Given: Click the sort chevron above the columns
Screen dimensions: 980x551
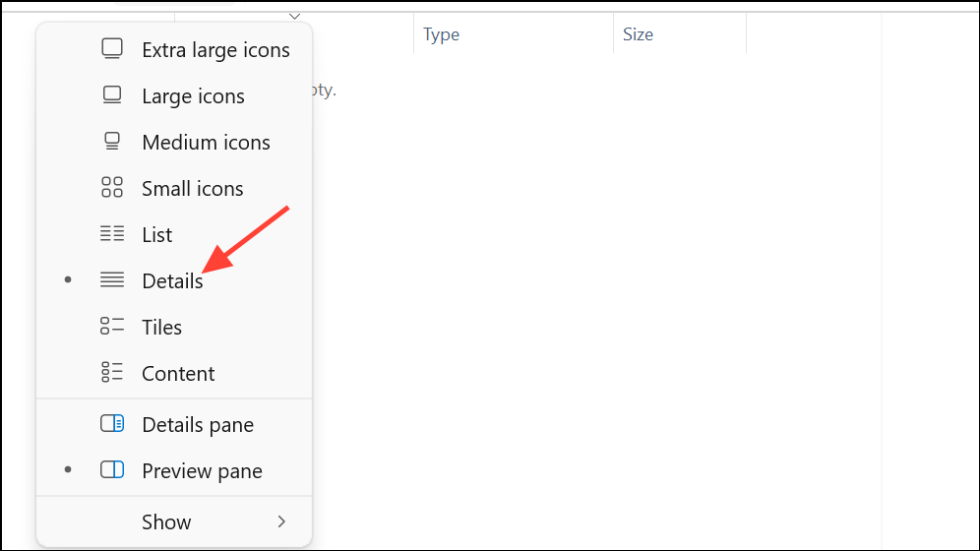Looking at the screenshot, I should (294, 16).
